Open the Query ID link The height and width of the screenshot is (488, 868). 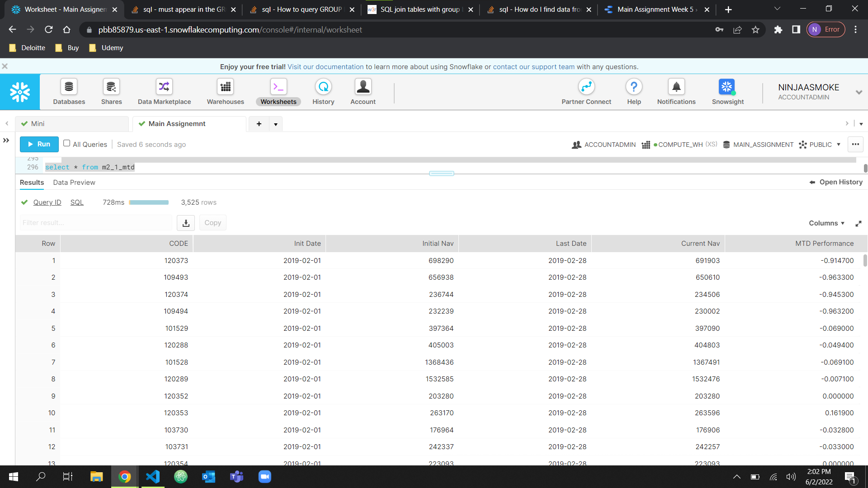[x=47, y=202]
